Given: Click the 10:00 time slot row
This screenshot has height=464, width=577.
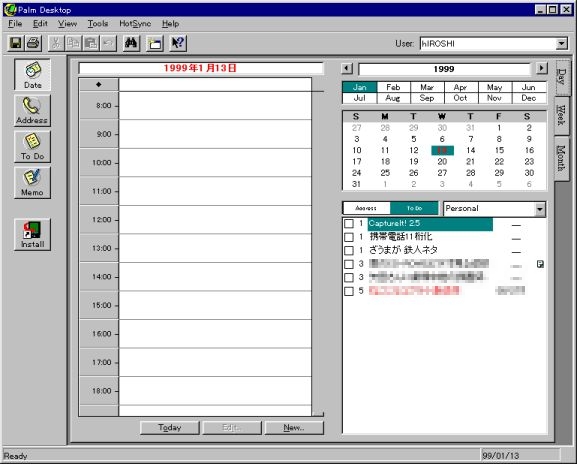Looking at the screenshot, I should click(x=215, y=163).
